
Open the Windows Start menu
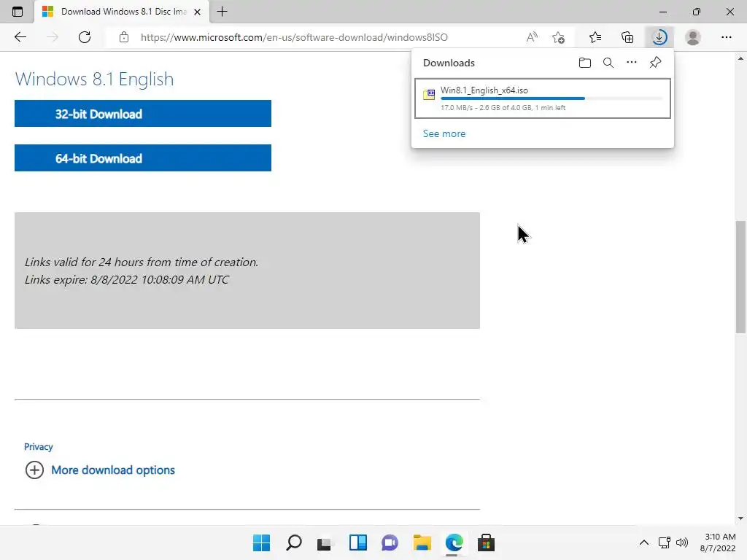(261, 542)
